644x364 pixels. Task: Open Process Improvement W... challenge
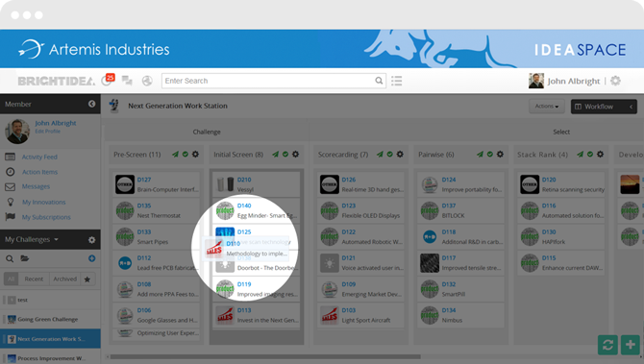pyautogui.click(x=50, y=358)
